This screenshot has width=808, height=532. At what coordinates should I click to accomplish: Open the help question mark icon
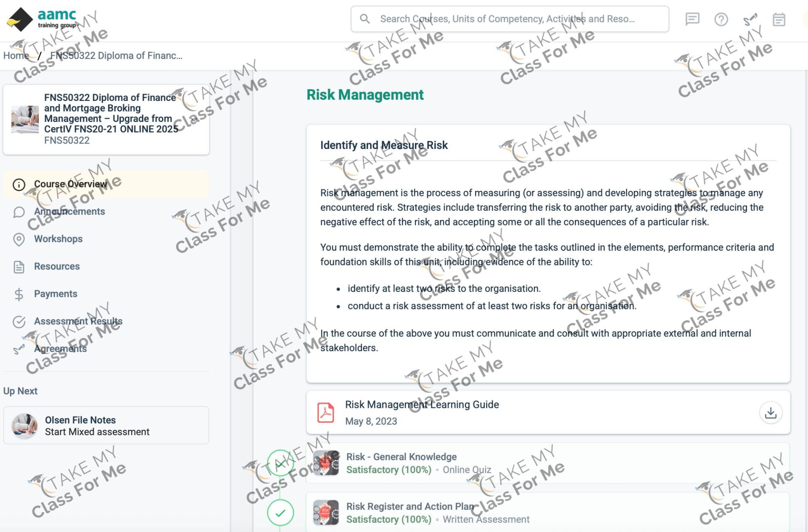pos(721,19)
